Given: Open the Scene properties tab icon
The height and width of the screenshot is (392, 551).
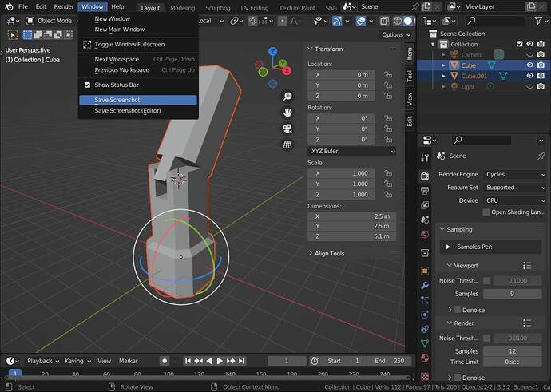Looking at the screenshot, I should 425,220.
